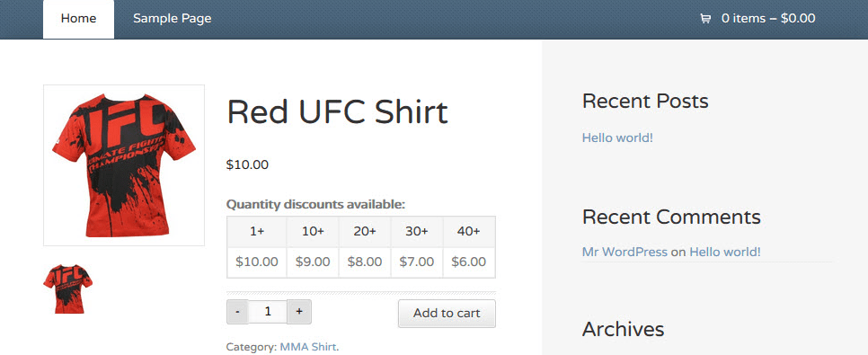The image size is (868, 355).
Task: Click the 1+ tier header cell
Action: (x=257, y=232)
